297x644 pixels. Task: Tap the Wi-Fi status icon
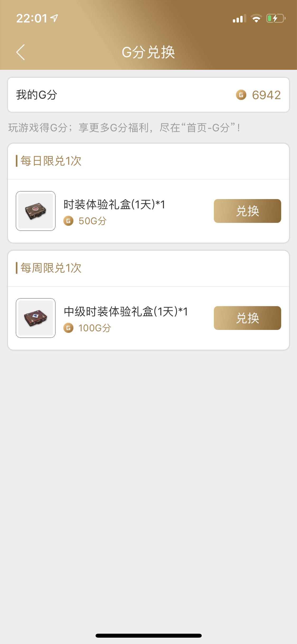pos(256,19)
